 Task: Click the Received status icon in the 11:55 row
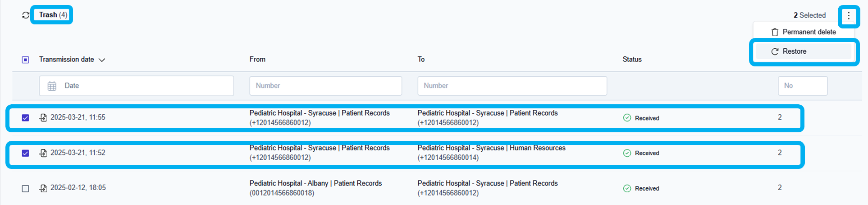pos(627,118)
